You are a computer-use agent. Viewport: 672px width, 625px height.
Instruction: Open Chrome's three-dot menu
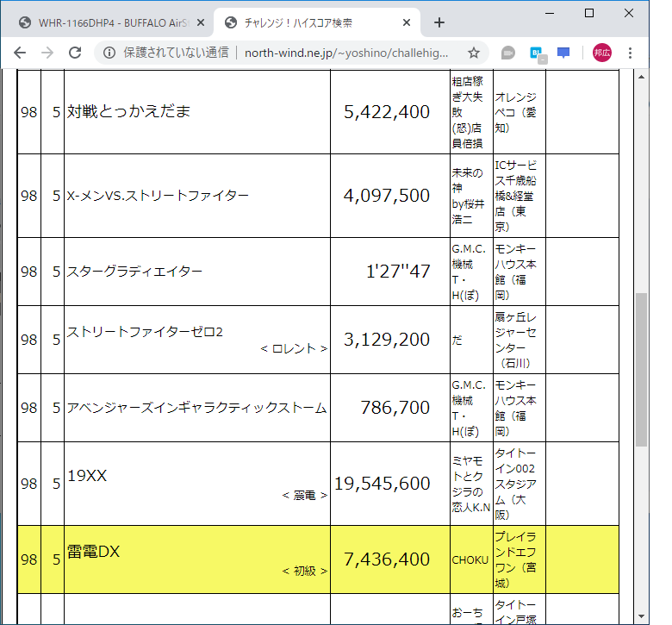(630, 53)
